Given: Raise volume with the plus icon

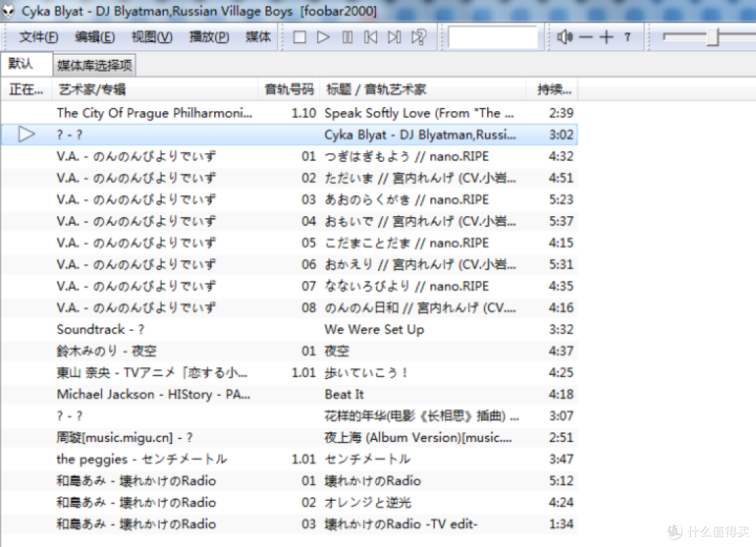Looking at the screenshot, I should (606, 37).
